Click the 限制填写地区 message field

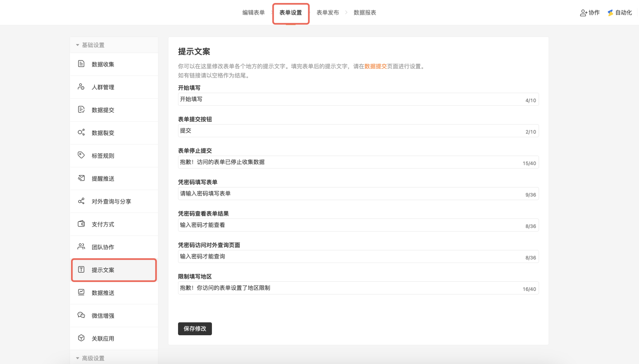350,288
